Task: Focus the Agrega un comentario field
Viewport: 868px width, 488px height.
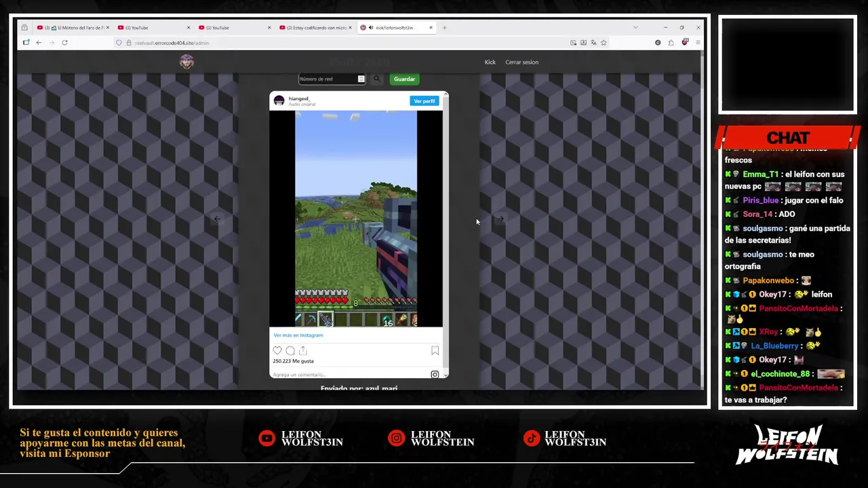Action: [x=351, y=374]
